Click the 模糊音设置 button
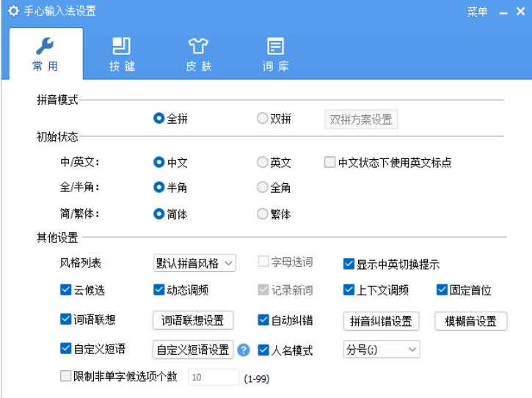 pos(470,321)
